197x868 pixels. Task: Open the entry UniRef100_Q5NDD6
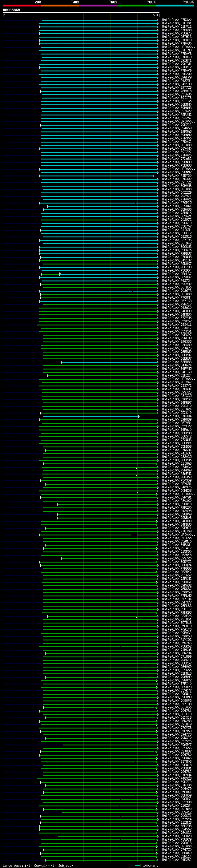point(176,446)
